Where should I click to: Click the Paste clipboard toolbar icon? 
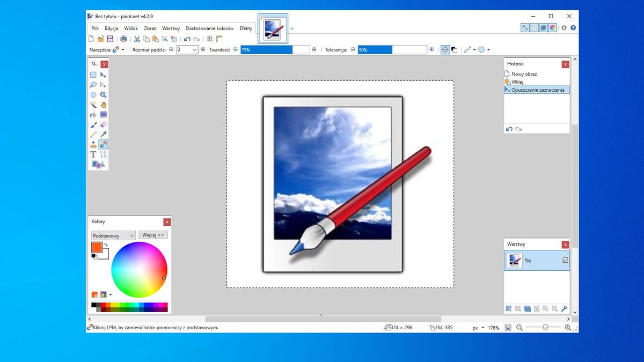click(155, 39)
